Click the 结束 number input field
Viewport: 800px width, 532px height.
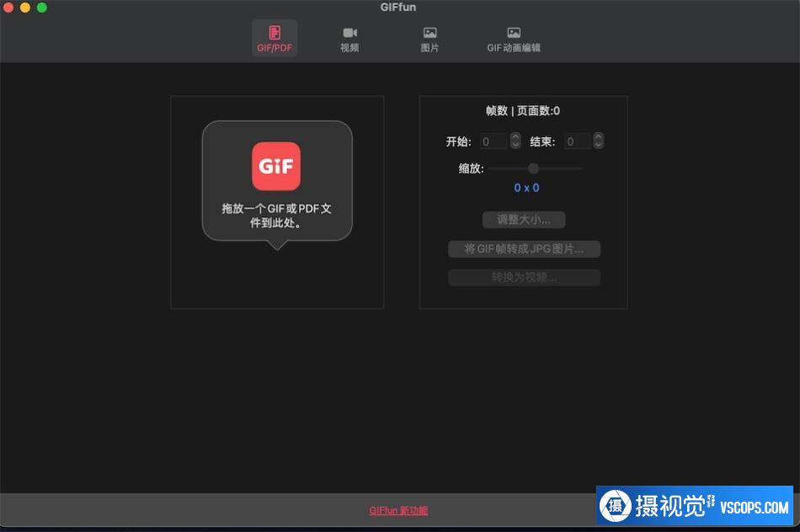(578, 141)
